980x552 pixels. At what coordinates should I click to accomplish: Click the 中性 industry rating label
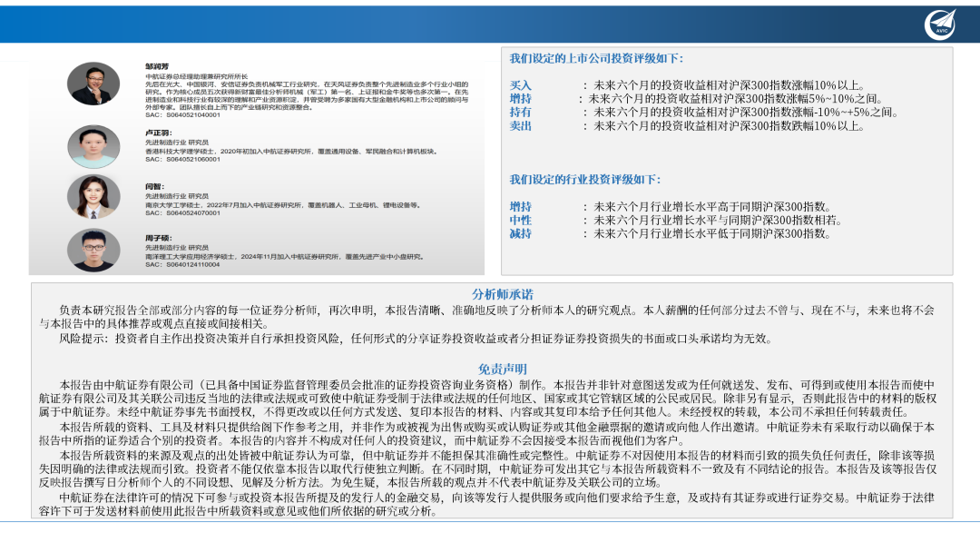520,221
